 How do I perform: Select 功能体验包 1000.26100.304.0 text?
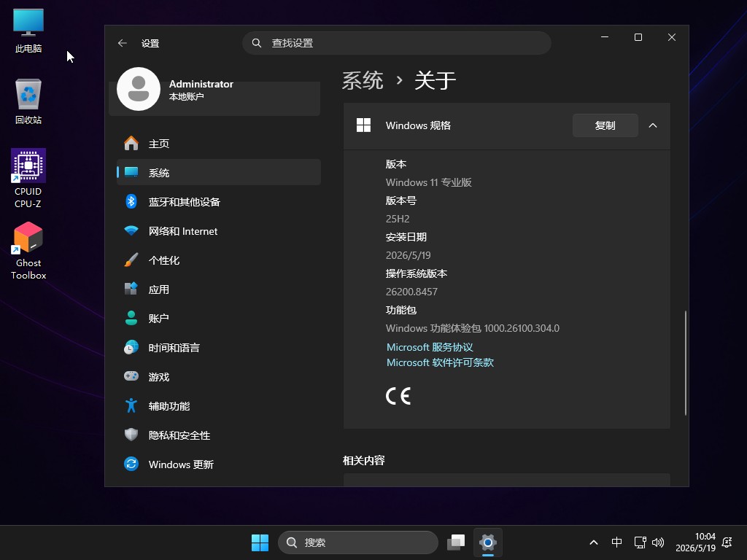click(472, 328)
